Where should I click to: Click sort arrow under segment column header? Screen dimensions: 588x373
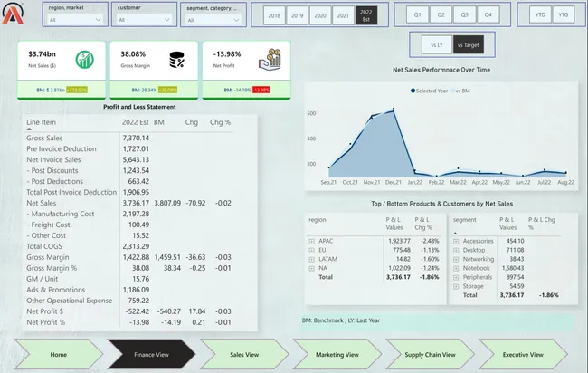pos(455,233)
